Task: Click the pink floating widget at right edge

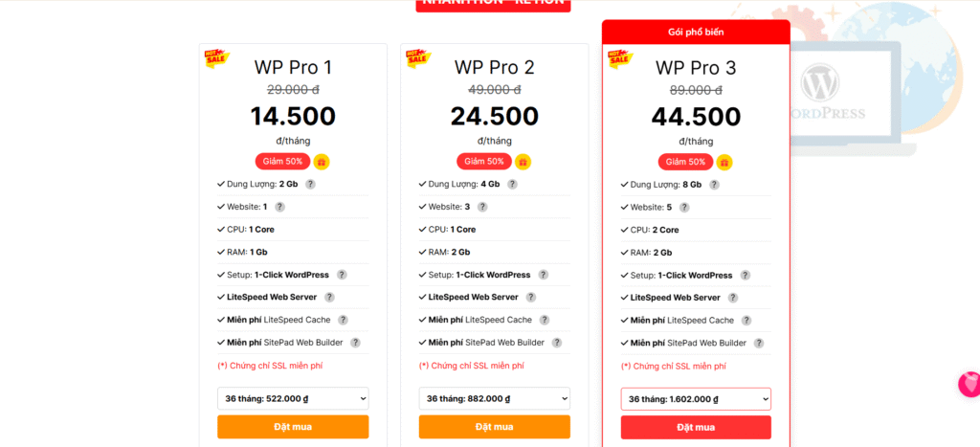Action: [x=969, y=385]
